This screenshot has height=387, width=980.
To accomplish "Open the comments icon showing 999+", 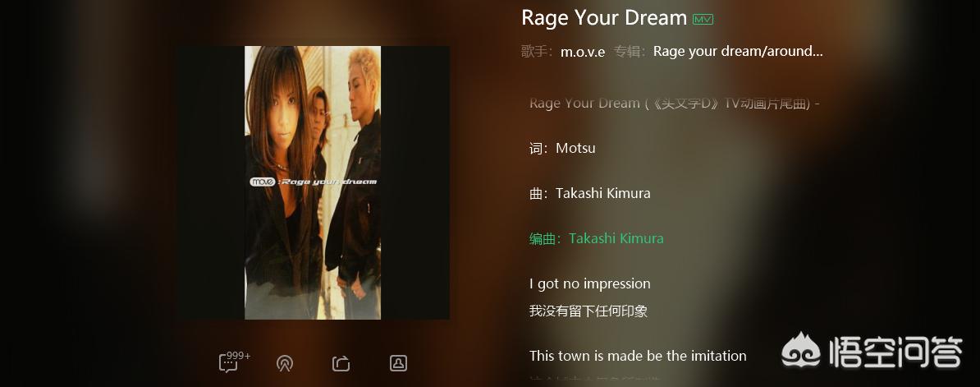I will click(228, 363).
